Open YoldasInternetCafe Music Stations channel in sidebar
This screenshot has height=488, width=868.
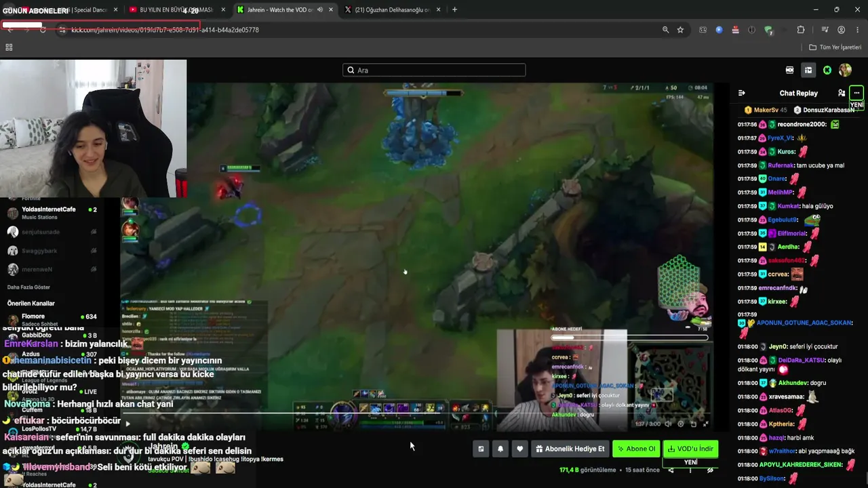click(x=53, y=213)
